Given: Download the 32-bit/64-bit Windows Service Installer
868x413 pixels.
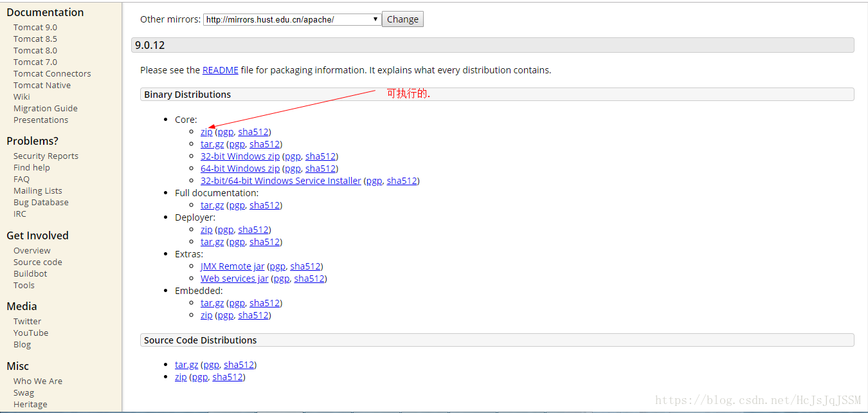Looking at the screenshot, I should 281,181.
